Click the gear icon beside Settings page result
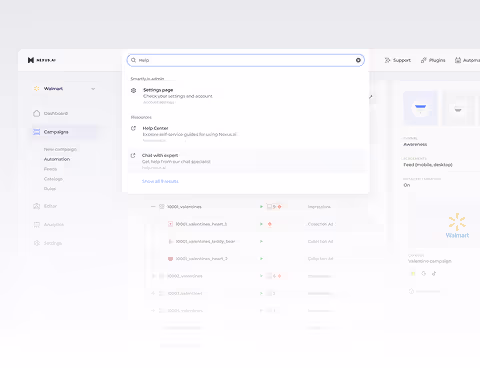Image resolution: width=480 pixels, height=368 pixels. (133, 90)
